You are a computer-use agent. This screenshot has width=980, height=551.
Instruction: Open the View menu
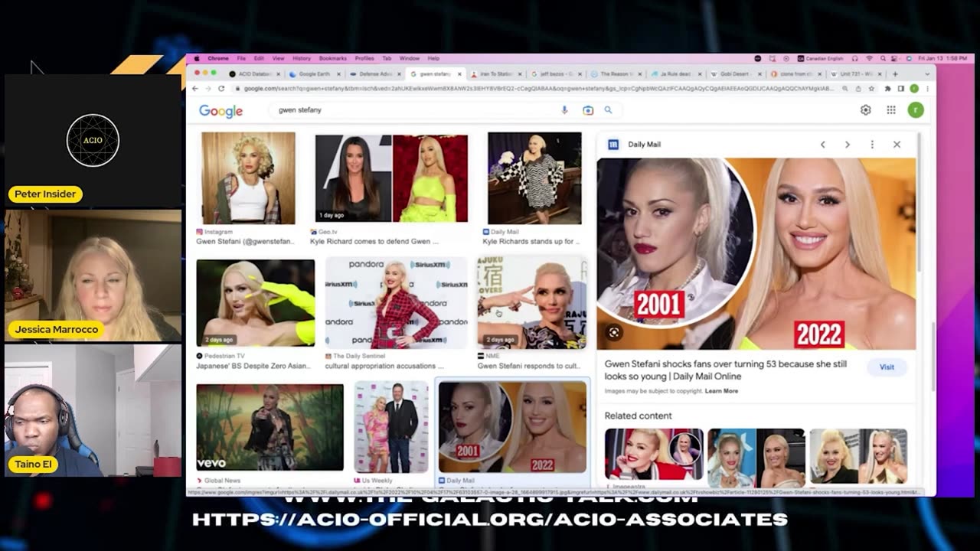[x=278, y=58]
